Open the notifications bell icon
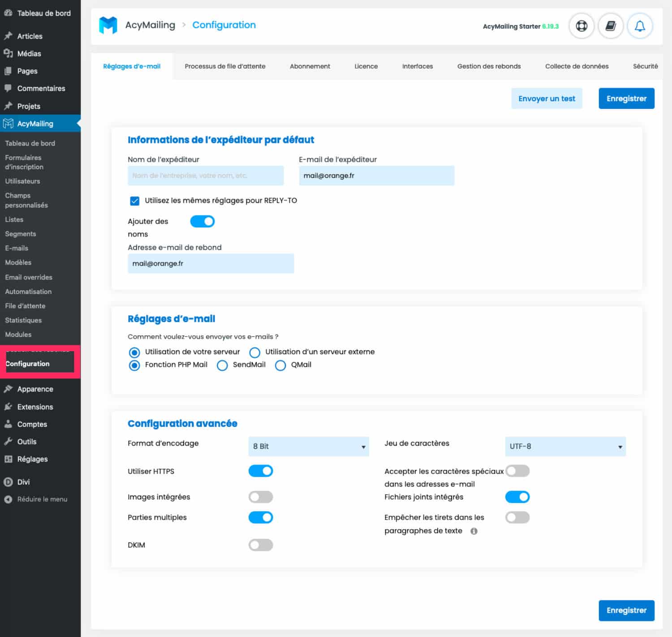This screenshot has height=637, width=672. pos(640,26)
